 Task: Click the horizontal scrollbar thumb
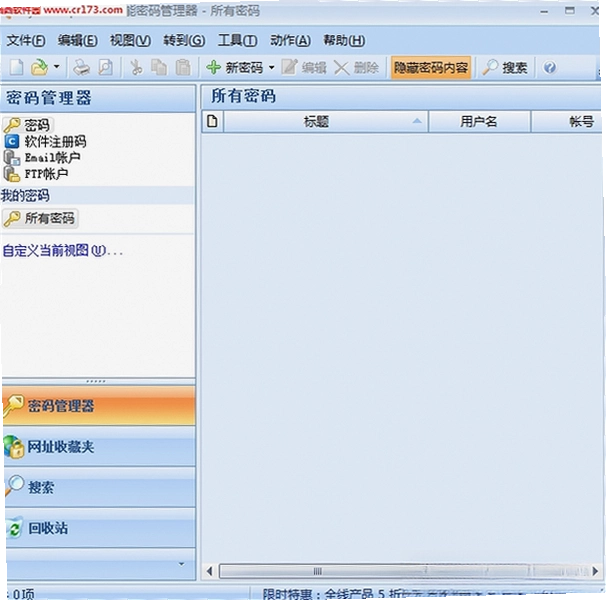317,571
